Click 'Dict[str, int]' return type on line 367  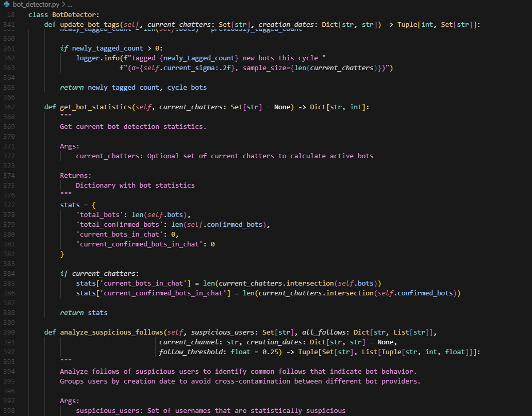pos(338,107)
